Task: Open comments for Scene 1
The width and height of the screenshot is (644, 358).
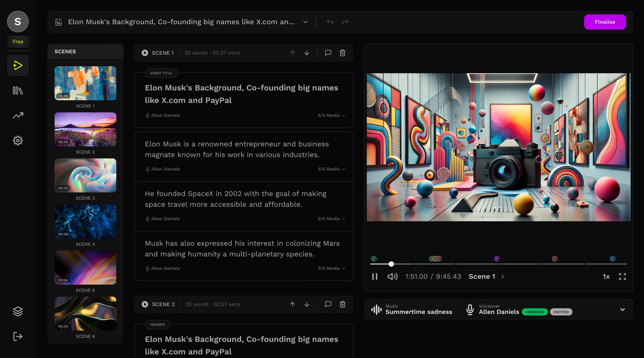Action: tap(328, 53)
